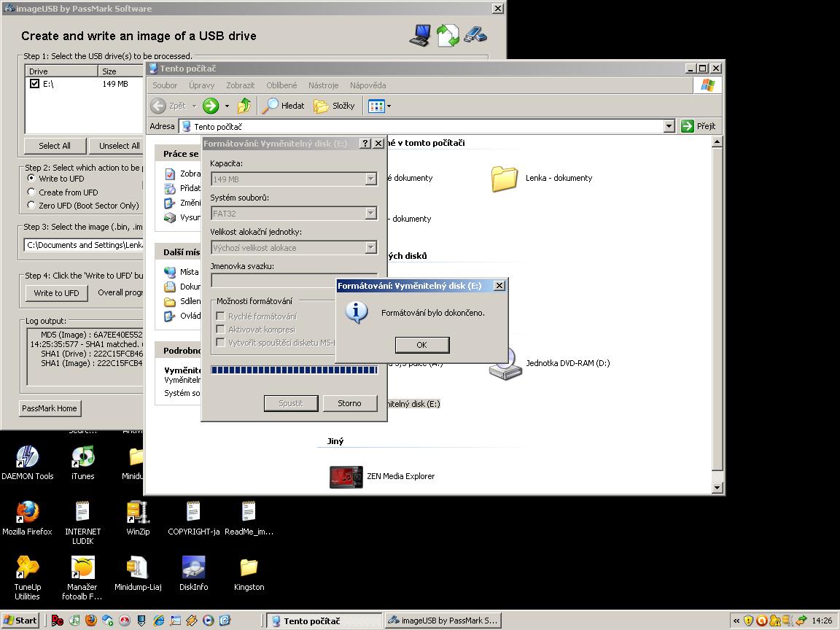This screenshot has width=840, height=630.
Task: Open the Lenka - dokumenty folder
Action: tap(505, 179)
